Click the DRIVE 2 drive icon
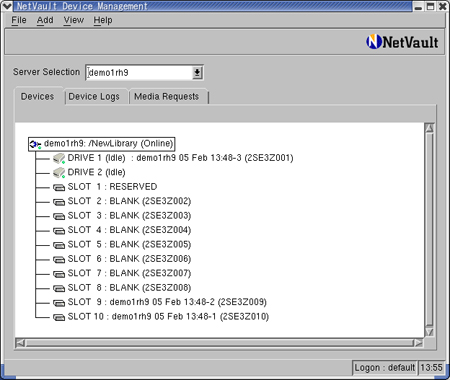Image resolution: width=450 pixels, height=380 pixels. (x=59, y=173)
